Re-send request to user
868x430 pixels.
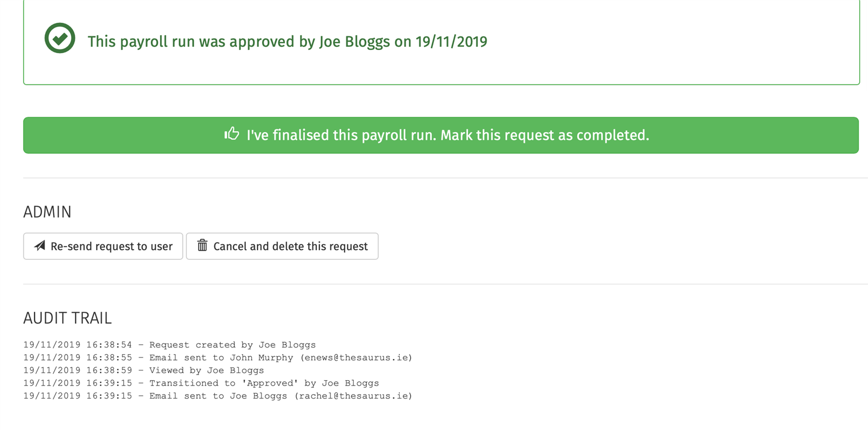103,246
